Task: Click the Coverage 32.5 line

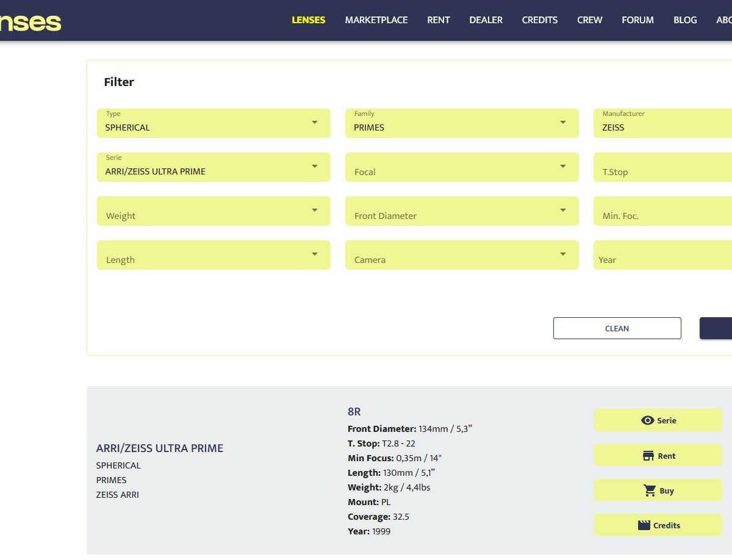Action: 378,517
